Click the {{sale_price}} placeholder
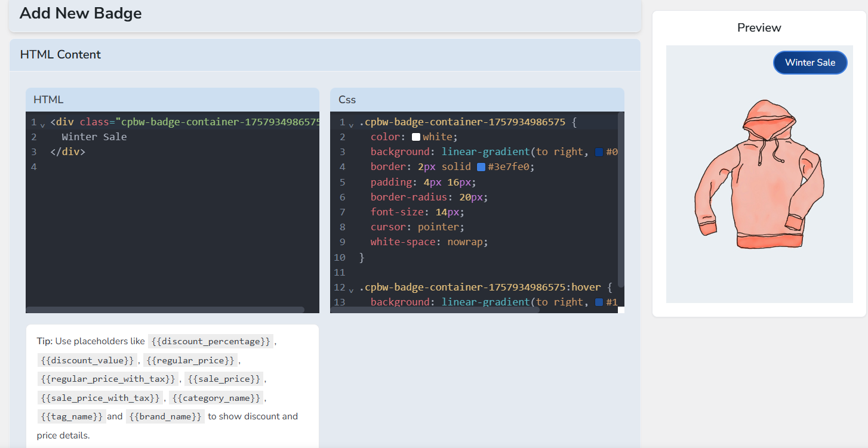 tap(224, 379)
